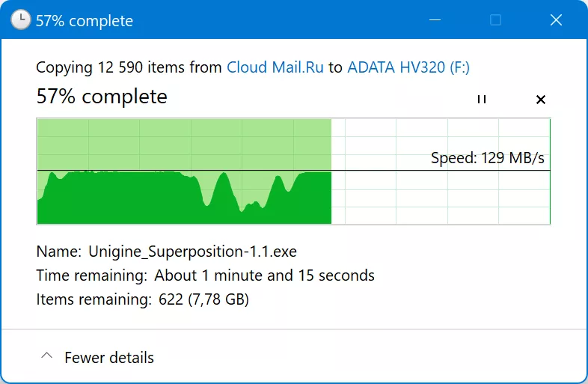Click the clock icon in the title bar
The height and width of the screenshot is (384, 588).
point(20,19)
